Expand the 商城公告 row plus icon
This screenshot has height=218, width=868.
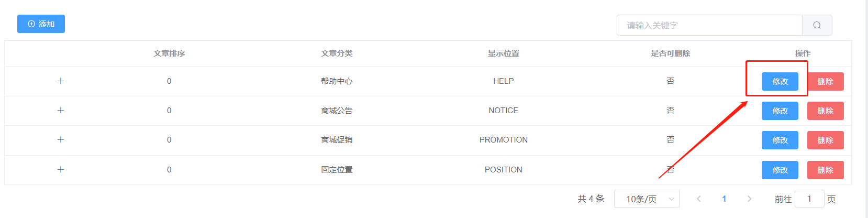tap(61, 110)
